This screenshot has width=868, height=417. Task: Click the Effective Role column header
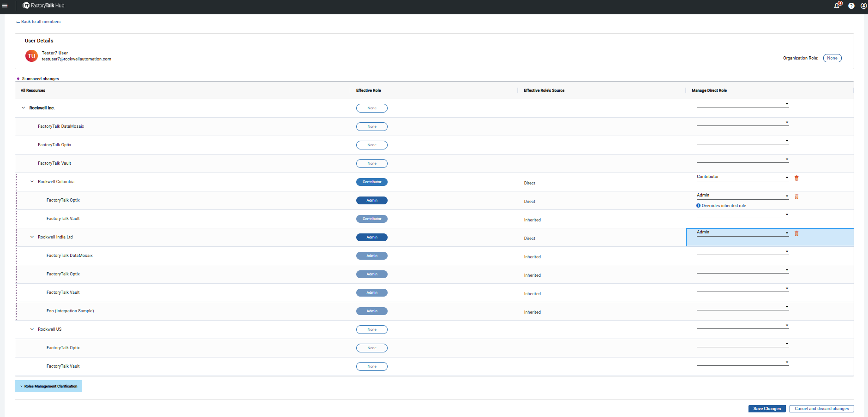368,90
